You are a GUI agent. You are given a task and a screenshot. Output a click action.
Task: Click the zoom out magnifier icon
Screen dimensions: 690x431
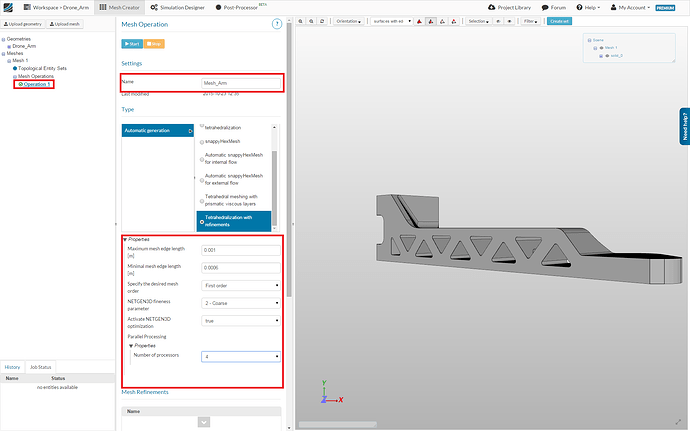[313, 20]
